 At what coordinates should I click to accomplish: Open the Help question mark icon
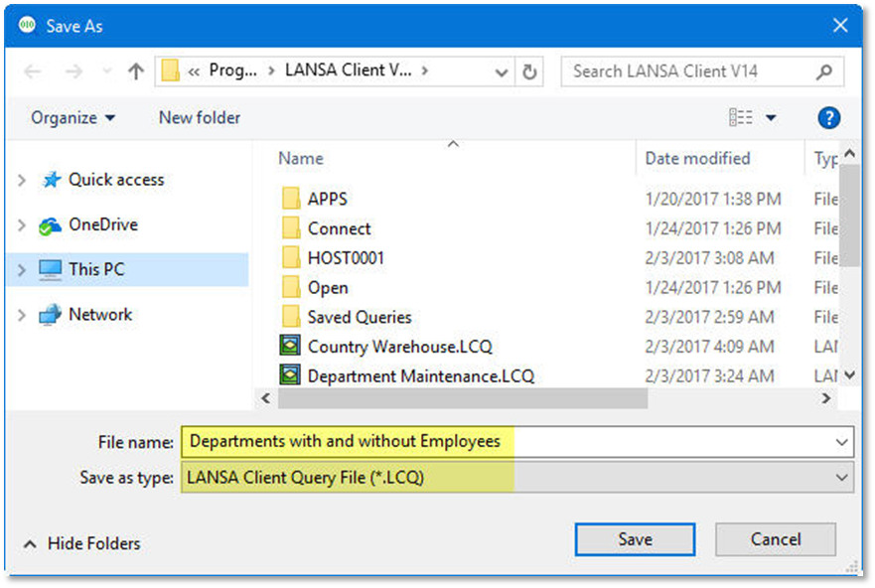828,118
